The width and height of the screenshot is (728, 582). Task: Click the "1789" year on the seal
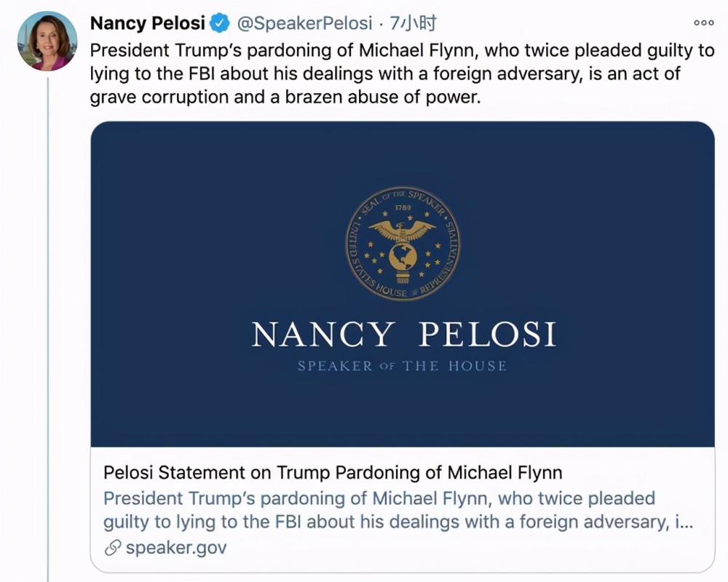403,207
